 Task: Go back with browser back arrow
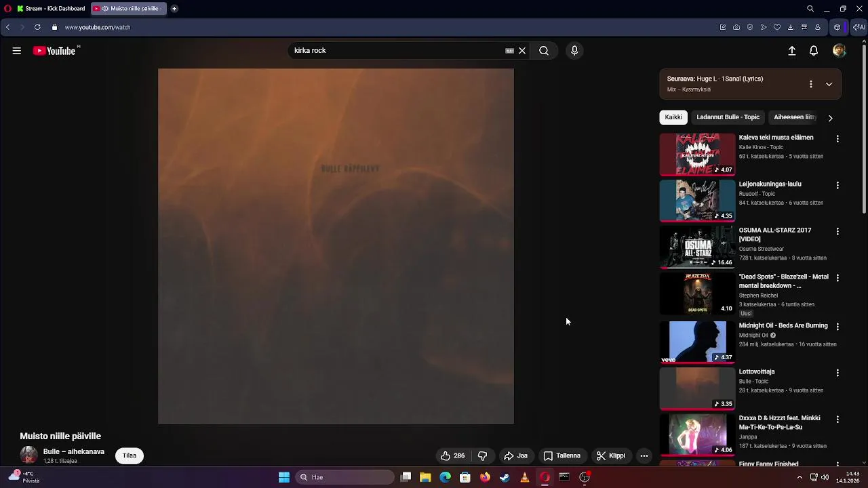point(7,27)
